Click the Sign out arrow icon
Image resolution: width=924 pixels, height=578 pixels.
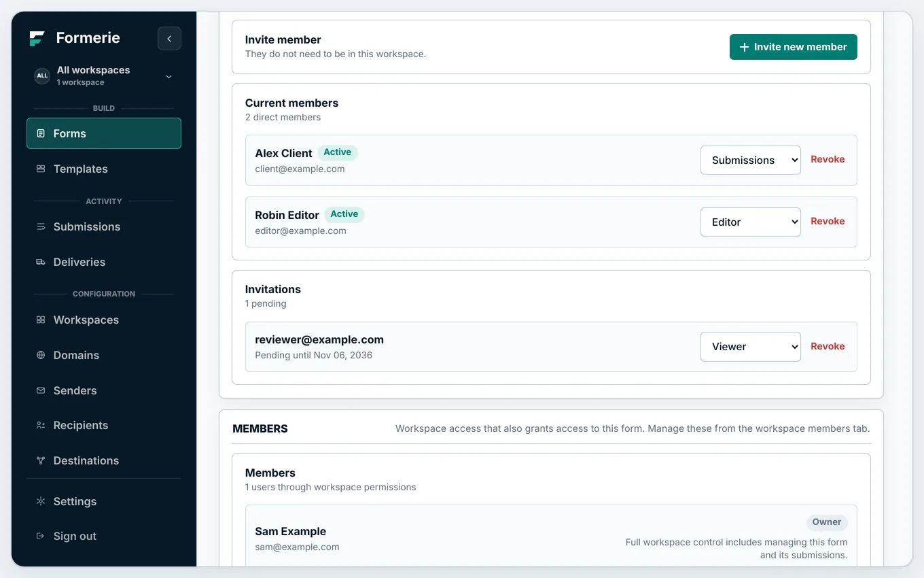point(41,536)
